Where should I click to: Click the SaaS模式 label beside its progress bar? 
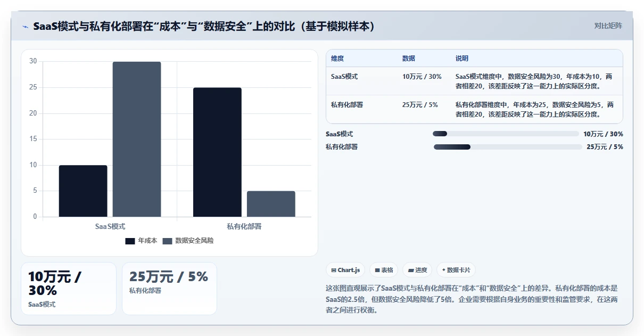[340, 134]
